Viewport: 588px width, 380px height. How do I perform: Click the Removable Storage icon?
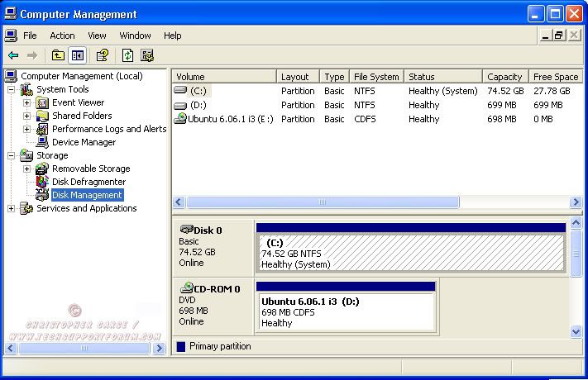pos(42,169)
